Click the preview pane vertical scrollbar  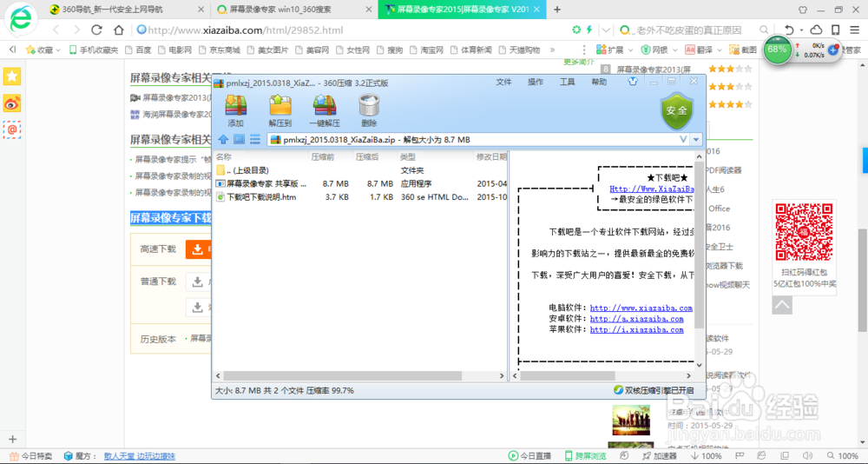click(699, 243)
